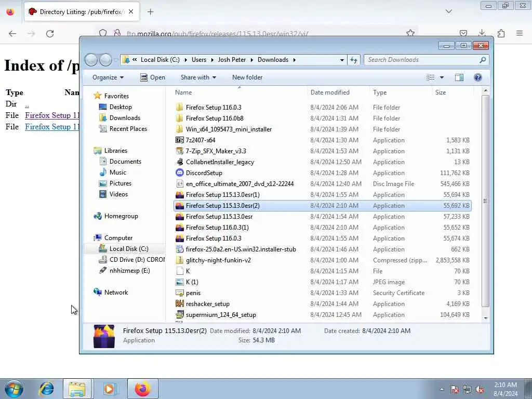Screen dimensions: 532x399
Task: Open a new Firefox tab with plus
Action: coord(150,12)
